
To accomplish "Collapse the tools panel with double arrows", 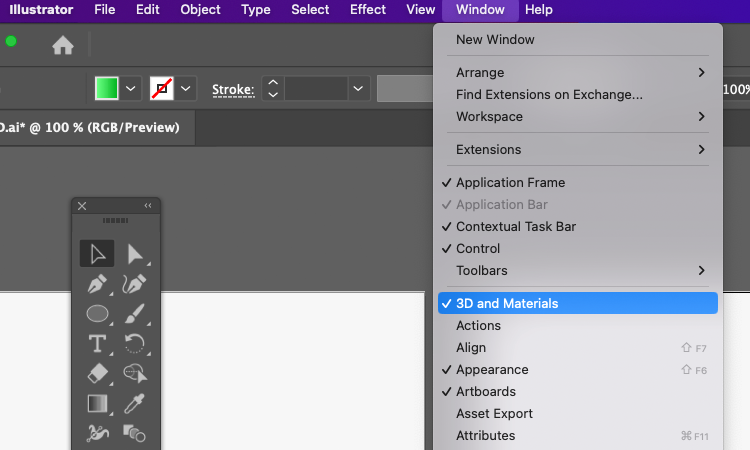I will click(148, 205).
